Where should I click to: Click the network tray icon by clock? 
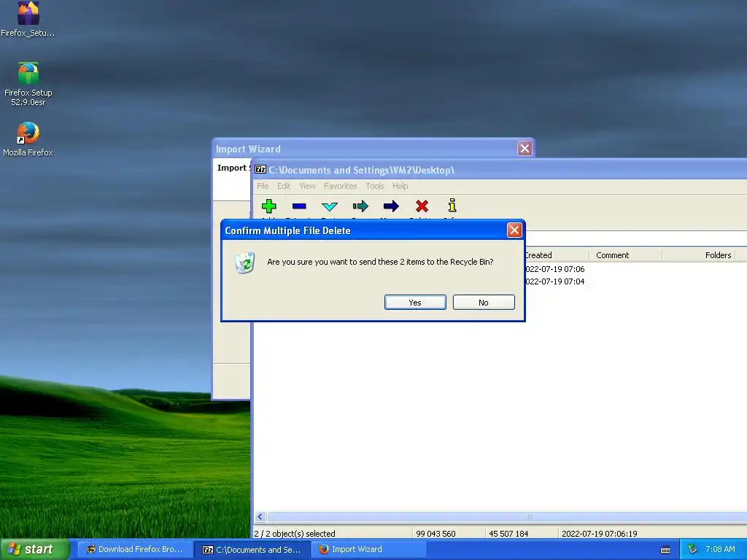(x=692, y=550)
